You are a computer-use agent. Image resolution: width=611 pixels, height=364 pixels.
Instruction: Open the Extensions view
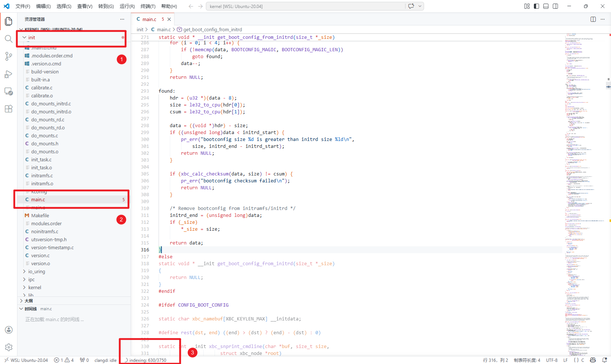click(x=9, y=109)
